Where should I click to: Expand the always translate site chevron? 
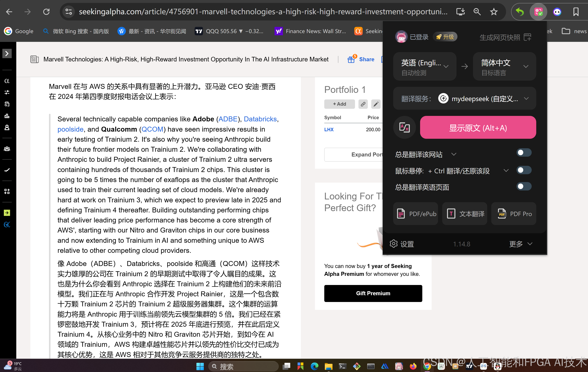(x=454, y=154)
